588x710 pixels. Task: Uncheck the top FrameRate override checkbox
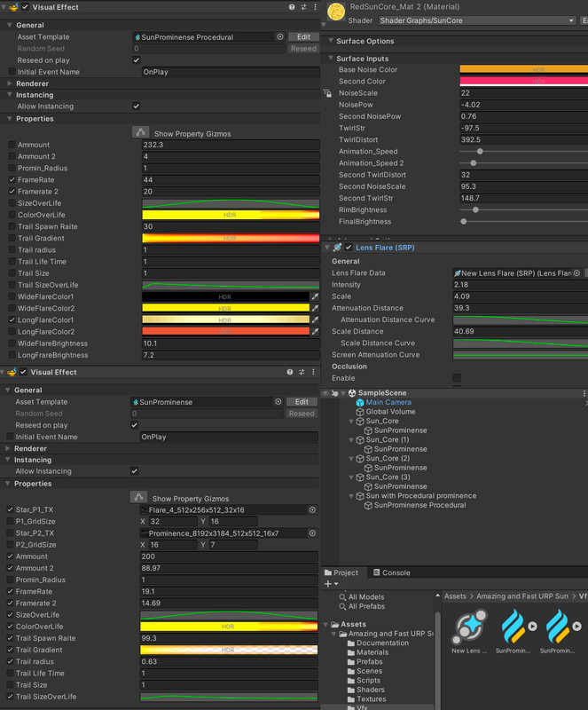(x=12, y=180)
